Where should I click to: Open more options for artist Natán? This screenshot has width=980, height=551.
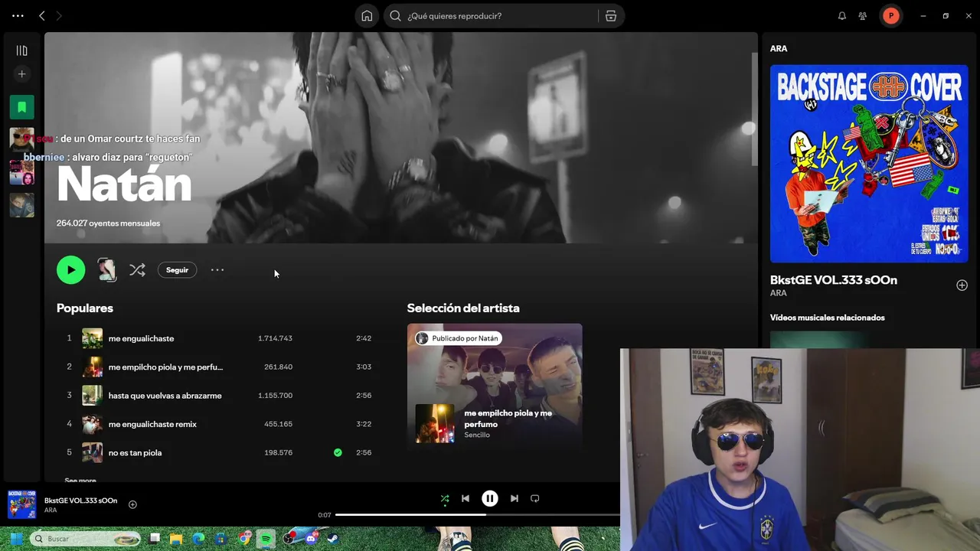coord(217,269)
